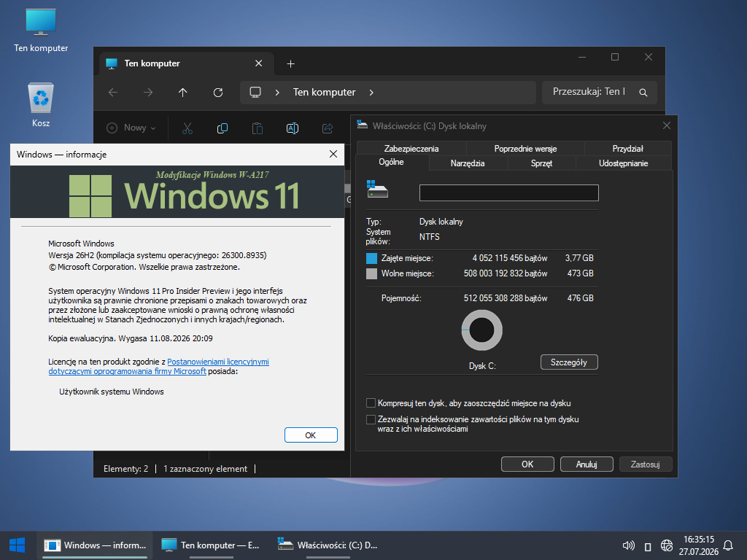Click the gray Wolne miejsce color swatch
Screen dimensions: 747x560
pyautogui.click(x=371, y=273)
